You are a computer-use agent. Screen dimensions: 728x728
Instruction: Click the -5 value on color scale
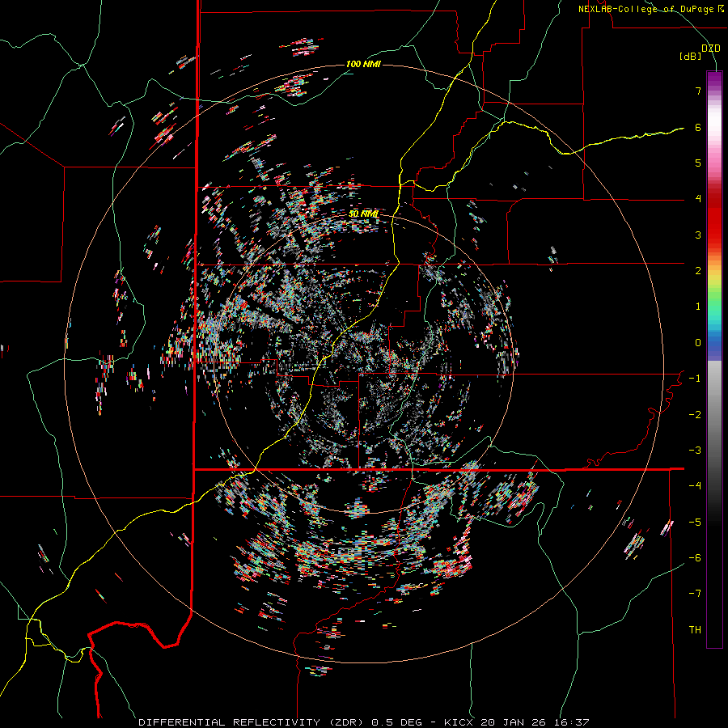point(695,523)
